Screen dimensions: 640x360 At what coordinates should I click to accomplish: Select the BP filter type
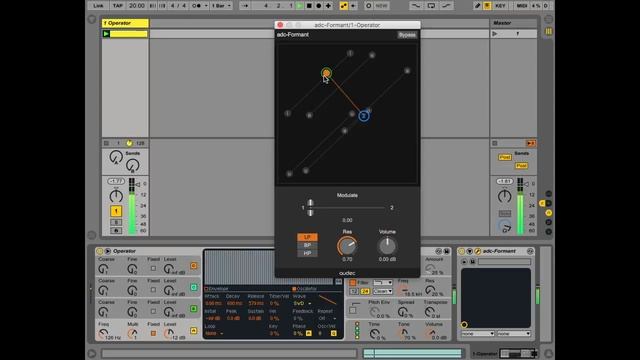(307, 245)
